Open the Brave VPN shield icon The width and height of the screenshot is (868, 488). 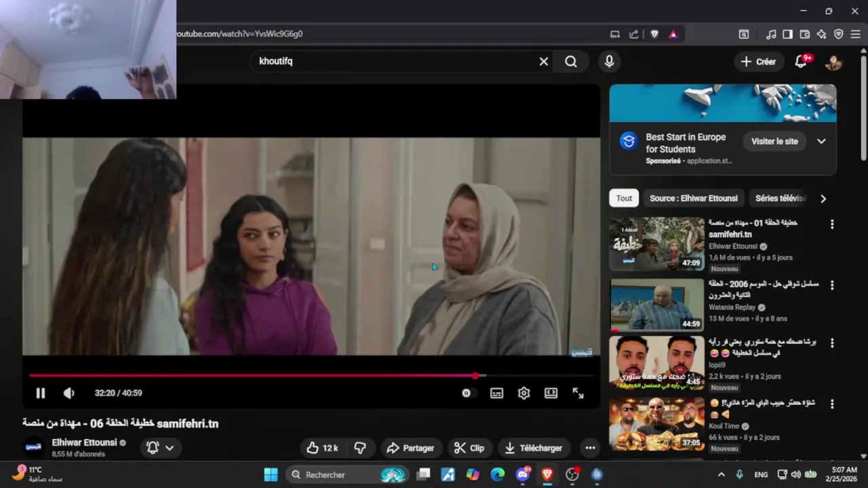tap(839, 34)
